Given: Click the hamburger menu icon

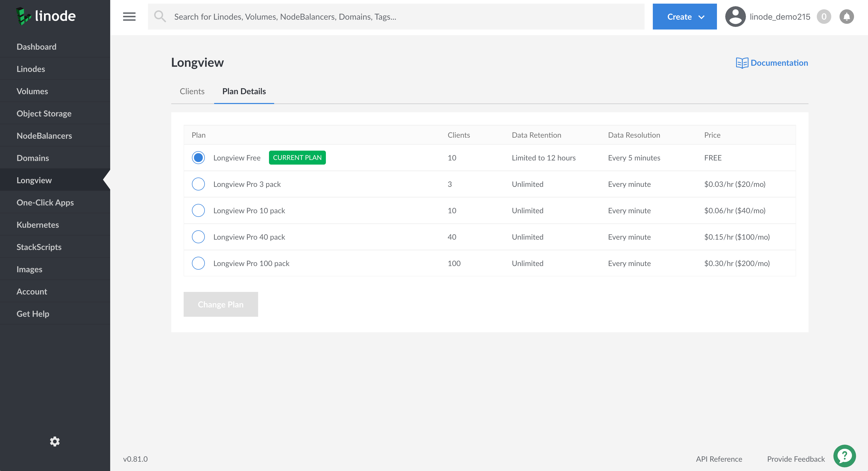Looking at the screenshot, I should (x=129, y=16).
